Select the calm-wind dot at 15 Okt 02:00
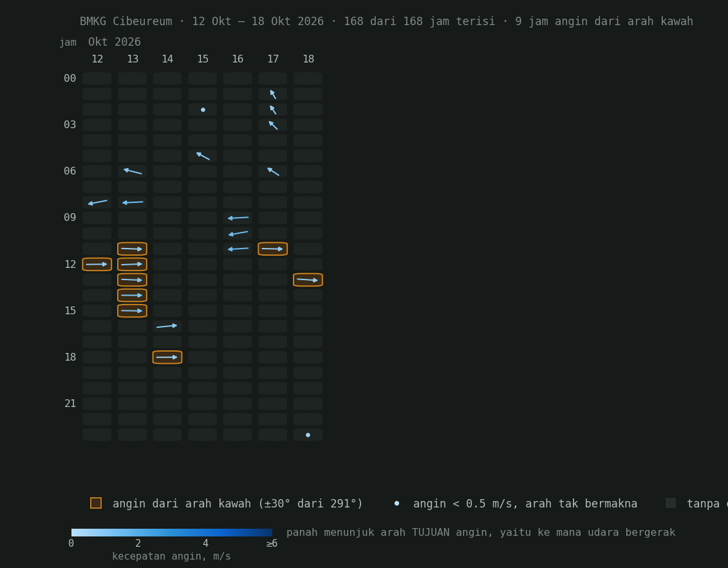This screenshot has height=568, width=728. point(203,109)
